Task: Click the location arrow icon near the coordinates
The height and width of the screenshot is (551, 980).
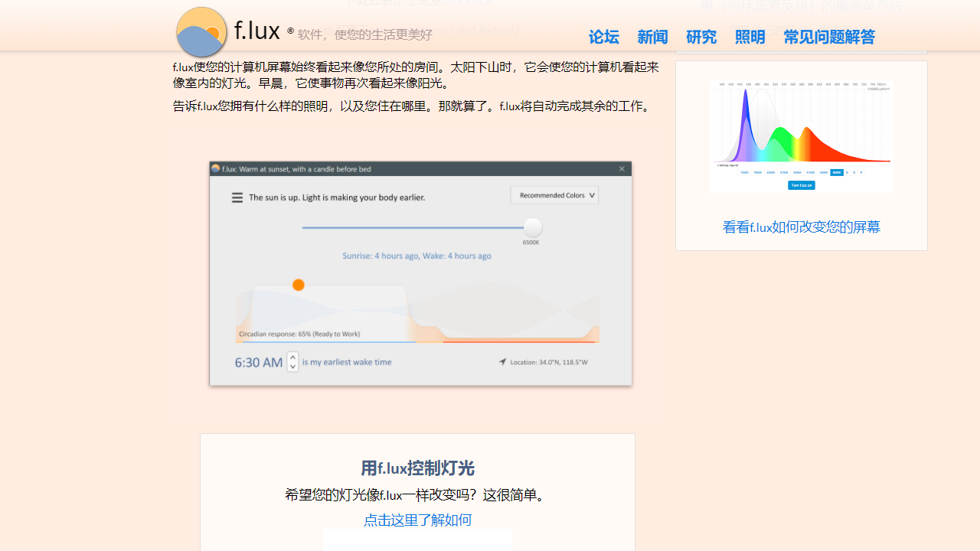Action: (x=502, y=360)
